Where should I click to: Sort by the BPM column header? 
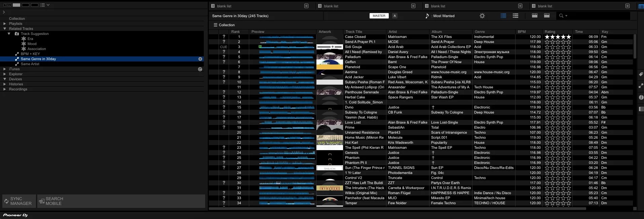pos(529,32)
